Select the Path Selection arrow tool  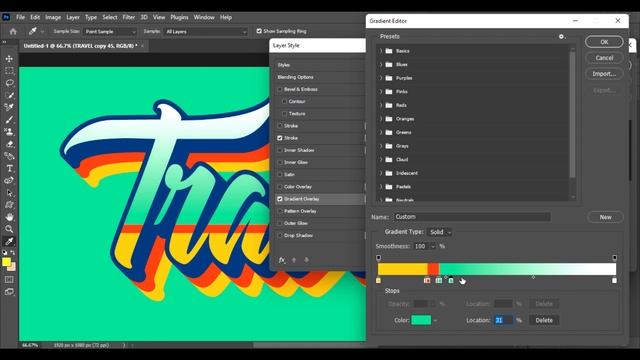[x=9, y=193]
